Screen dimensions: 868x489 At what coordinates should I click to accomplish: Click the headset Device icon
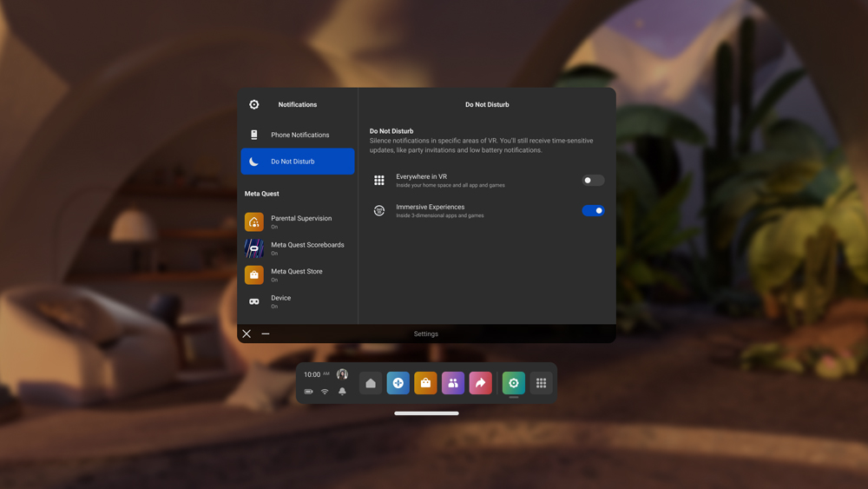click(254, 301)
